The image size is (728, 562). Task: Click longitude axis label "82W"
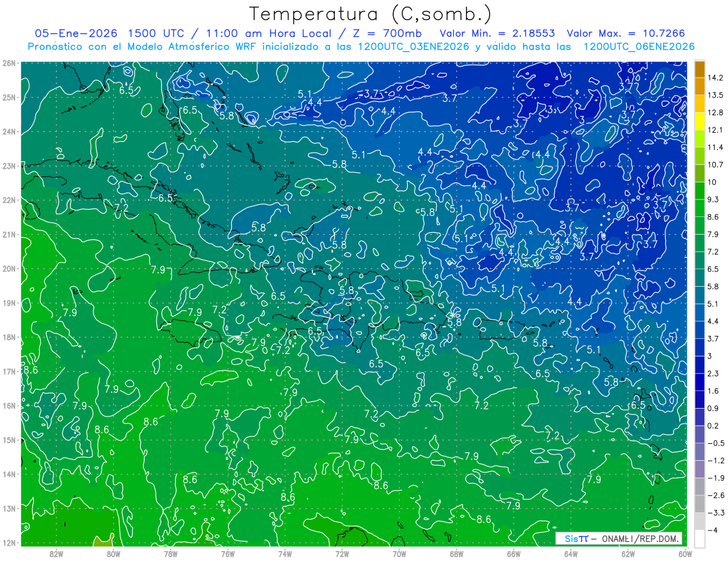coord(56,554)
